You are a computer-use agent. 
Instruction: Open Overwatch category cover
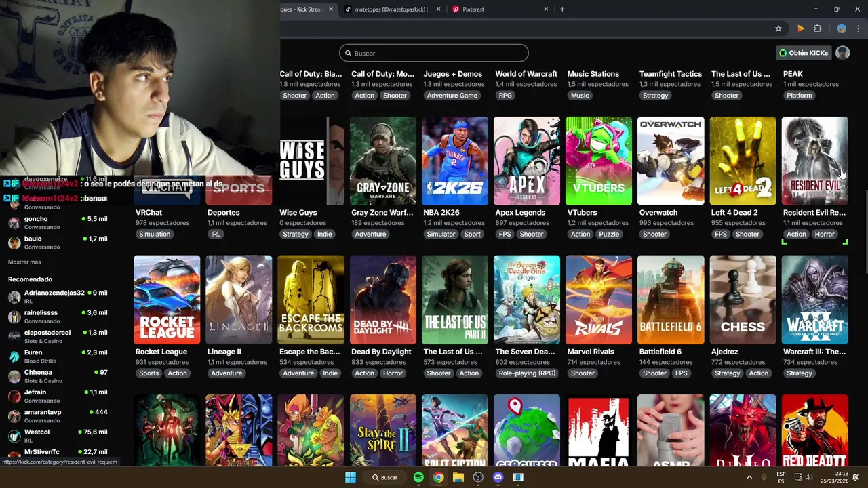tap(671, 161)
